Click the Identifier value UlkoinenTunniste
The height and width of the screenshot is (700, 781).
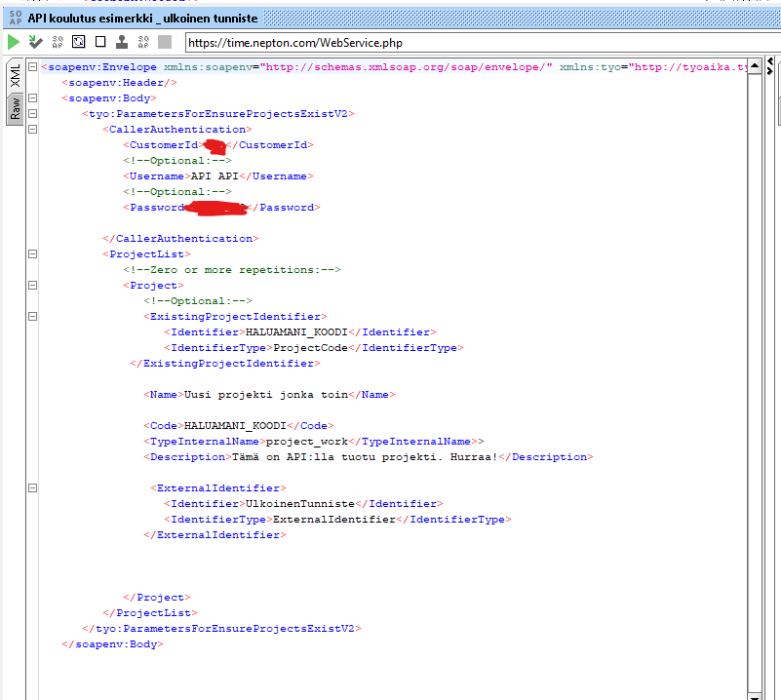coord(300,504)
